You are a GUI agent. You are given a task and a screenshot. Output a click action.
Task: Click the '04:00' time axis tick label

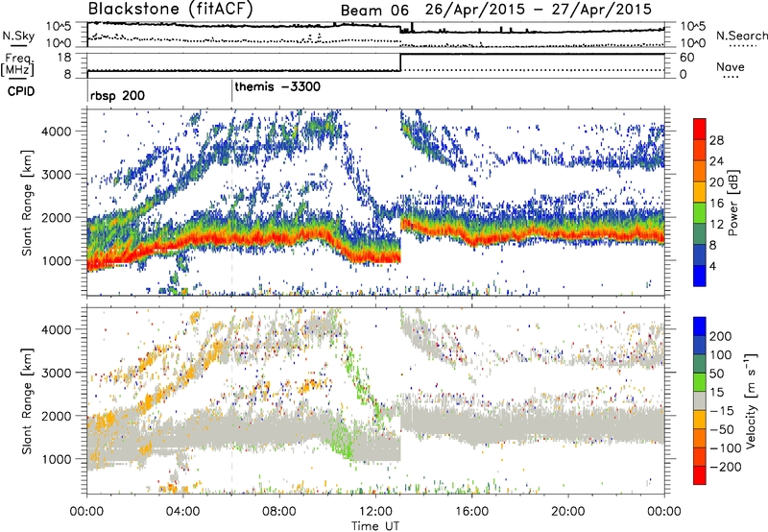183,512
